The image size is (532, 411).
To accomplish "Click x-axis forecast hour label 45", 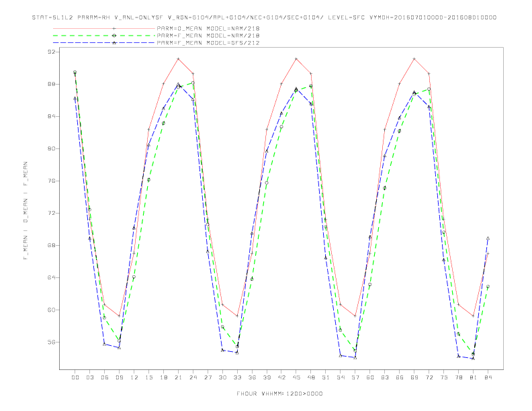I will pos(296,377).
